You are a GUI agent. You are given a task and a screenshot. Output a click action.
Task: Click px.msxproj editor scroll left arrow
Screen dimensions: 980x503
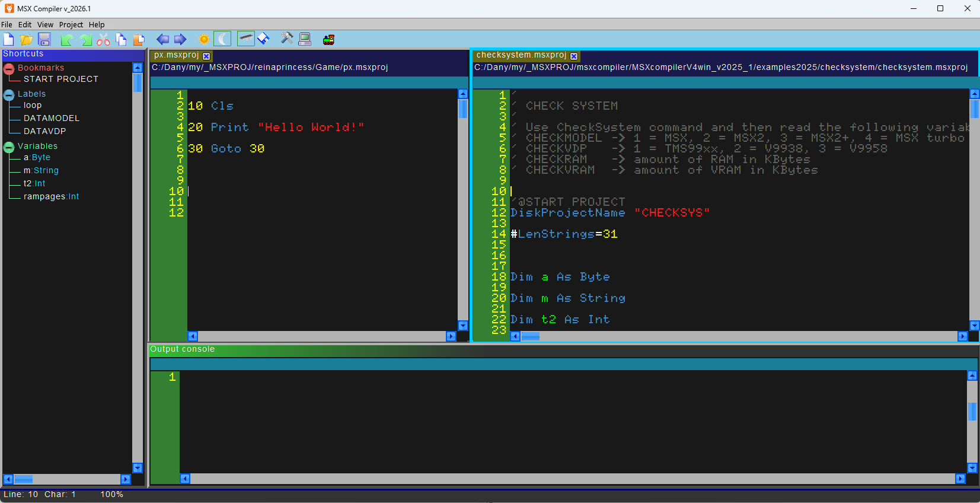click(193, 336)
